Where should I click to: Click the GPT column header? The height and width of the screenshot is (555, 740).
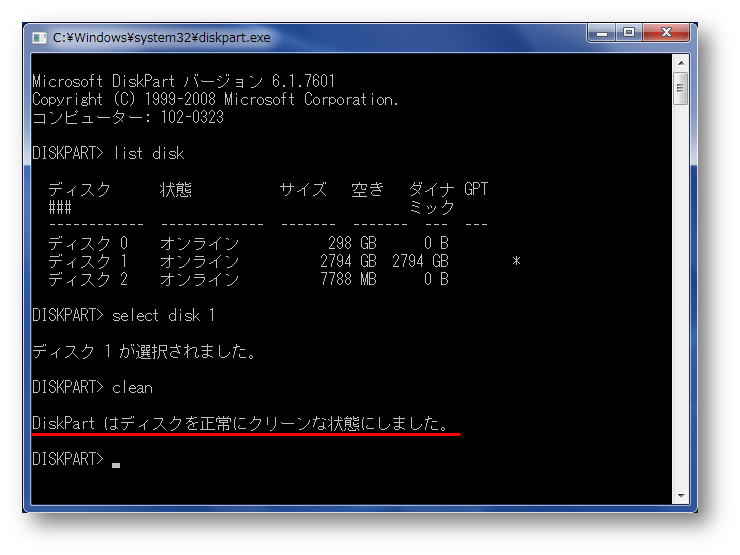coord(476,189)
